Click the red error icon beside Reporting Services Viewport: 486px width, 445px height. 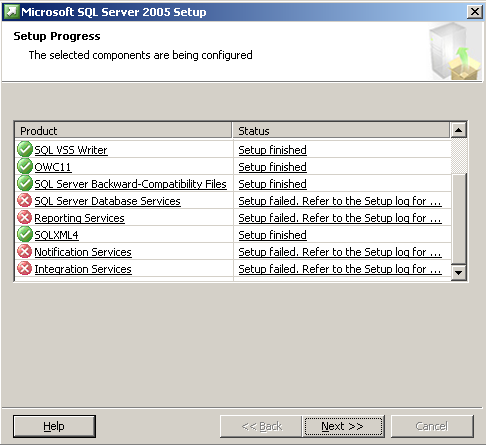pyautogui.click(x=25, y=217)
